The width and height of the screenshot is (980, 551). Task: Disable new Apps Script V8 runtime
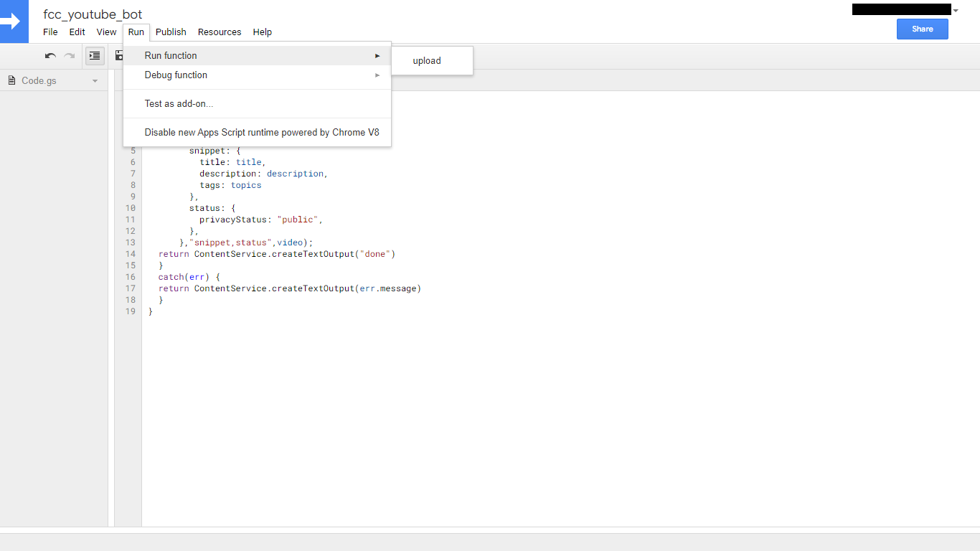point(257,133)
